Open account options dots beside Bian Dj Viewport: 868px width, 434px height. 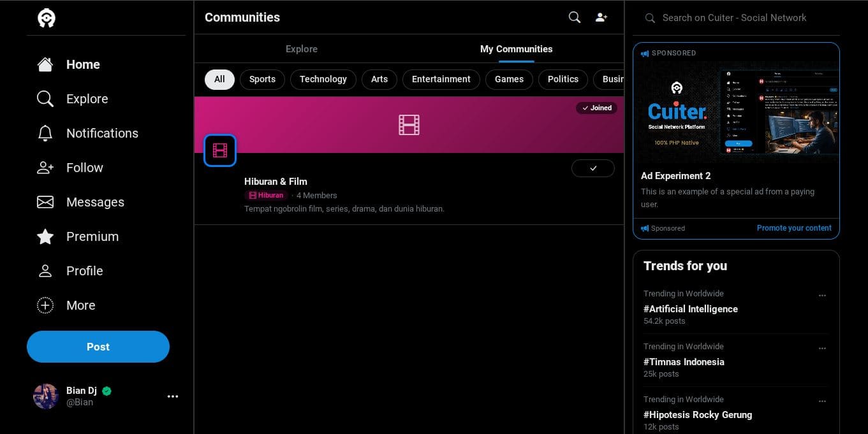click(x=173, y=396)
